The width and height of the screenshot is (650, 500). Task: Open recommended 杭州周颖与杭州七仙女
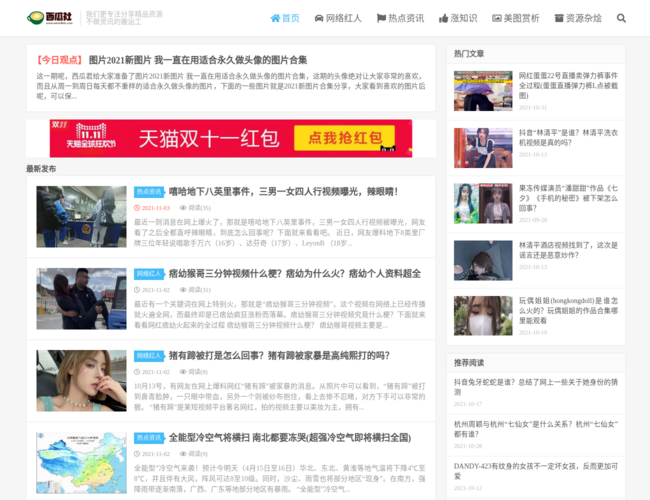[x=536, y=429]
